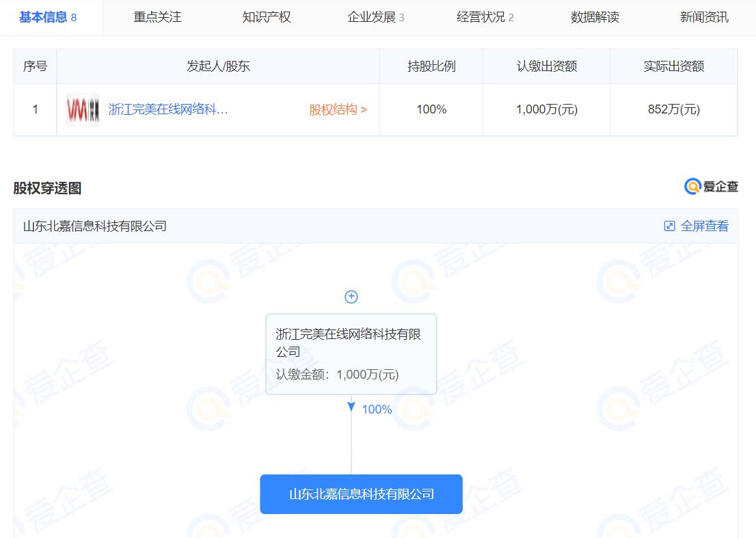Click 全屏查看 button text
The height and width of the screenshot is (538, 756).
tap(705, 226)
